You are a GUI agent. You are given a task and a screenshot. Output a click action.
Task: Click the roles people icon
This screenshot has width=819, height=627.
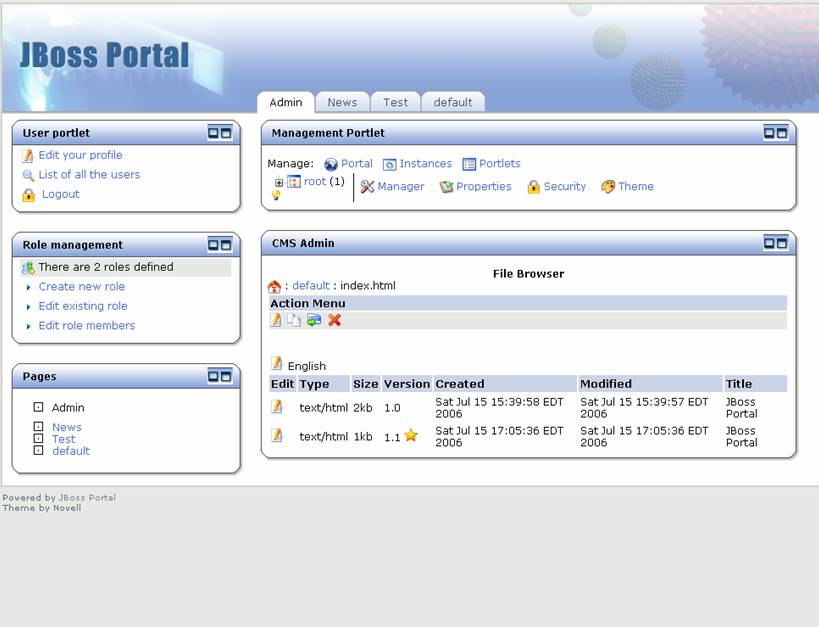[x=28, y=268]
